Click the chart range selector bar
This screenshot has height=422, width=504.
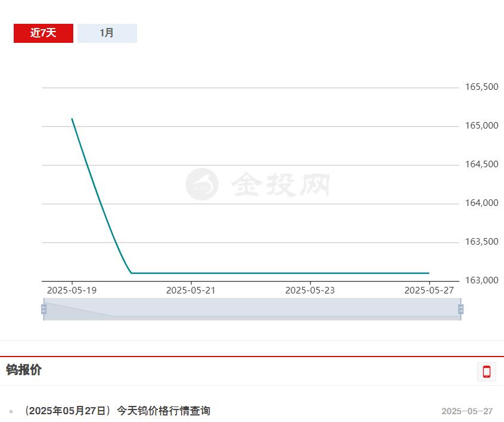click(x=253, y=310)
